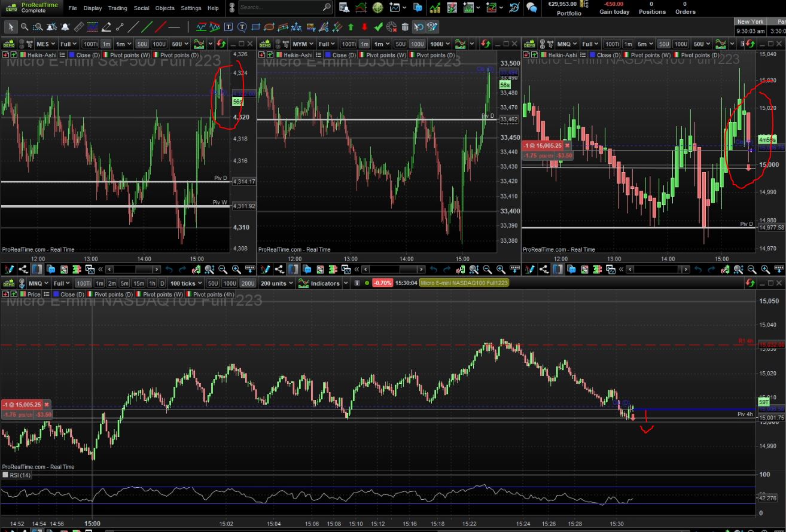The height and width of the screenshot is (532, 786).
Task: Toggle the 1m timeframe button in MYM chart
Action: (x=364, y=44)
